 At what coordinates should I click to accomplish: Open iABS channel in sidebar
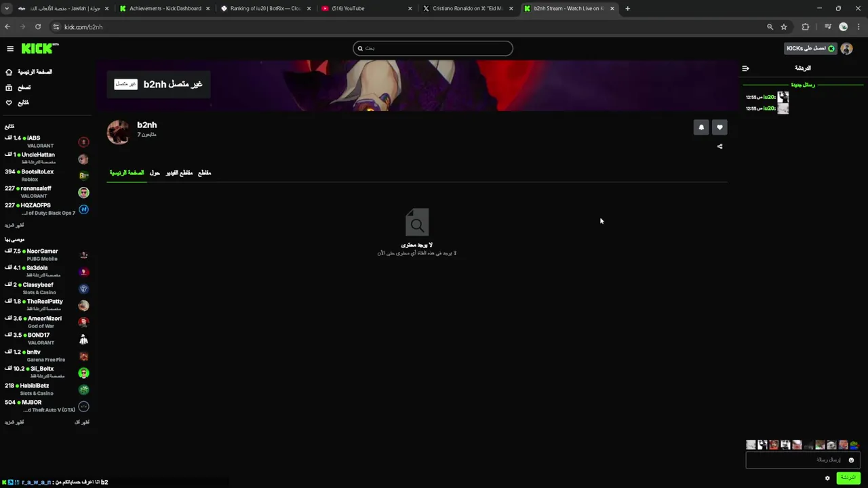tap(46, 142)
